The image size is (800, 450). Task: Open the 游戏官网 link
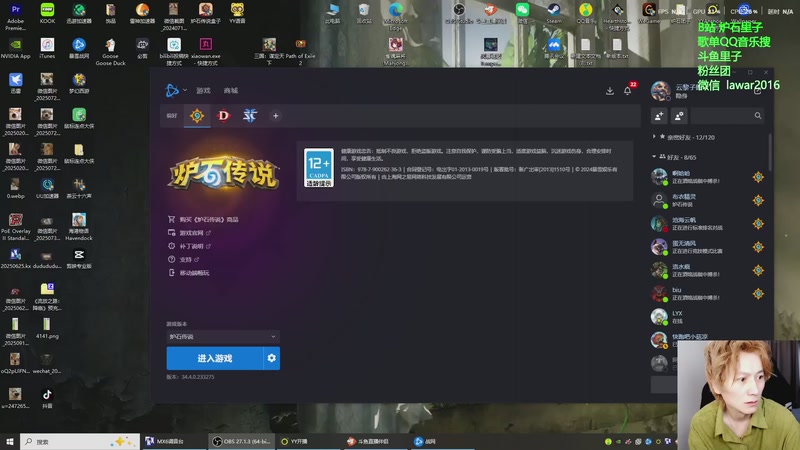tap(189, 233)
